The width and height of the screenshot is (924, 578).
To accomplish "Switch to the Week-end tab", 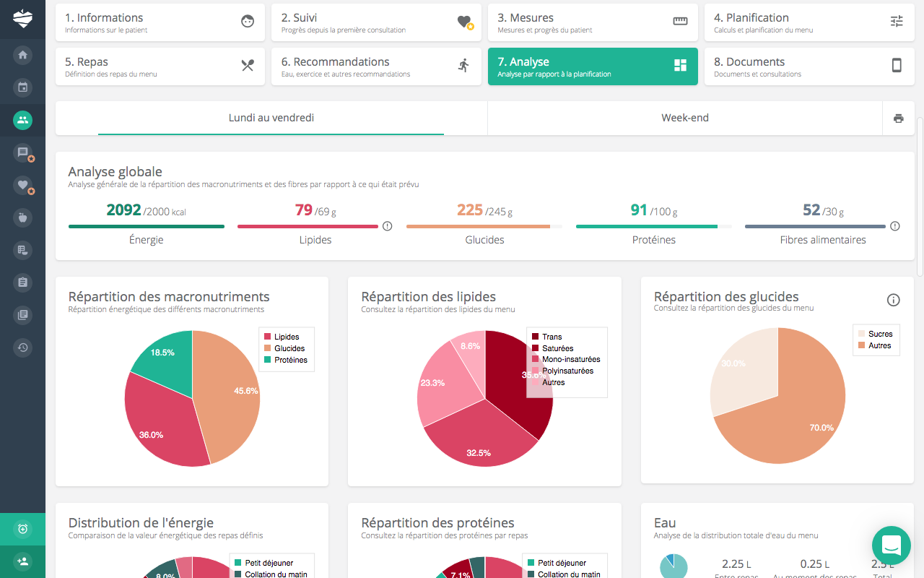I will [685, 118].
